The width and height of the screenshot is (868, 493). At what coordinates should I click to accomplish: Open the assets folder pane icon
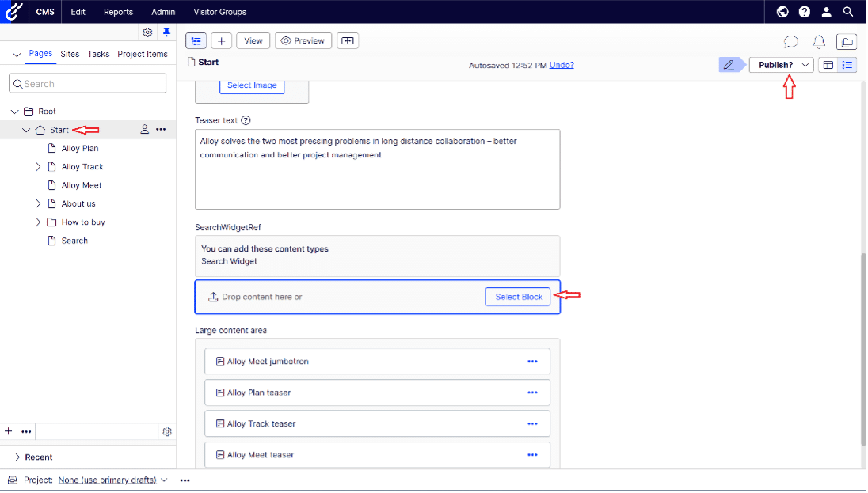pos(847,42)
